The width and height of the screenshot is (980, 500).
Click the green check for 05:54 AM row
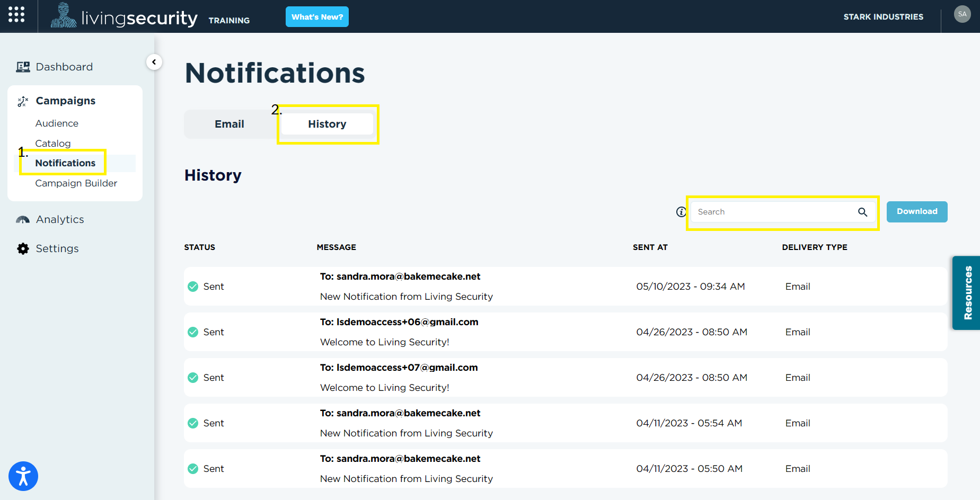[x=193, y=423]
